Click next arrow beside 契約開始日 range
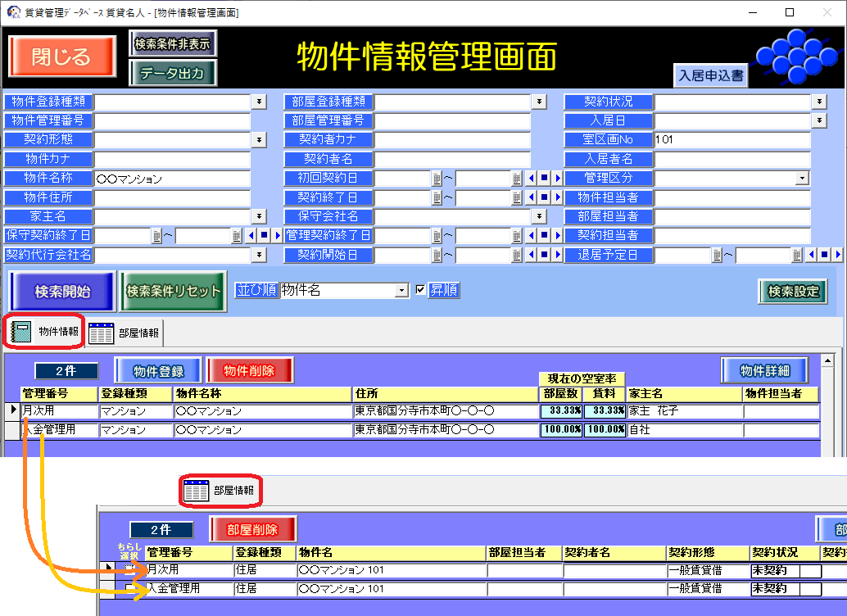The image size is (847, 616). coord(557,255)
